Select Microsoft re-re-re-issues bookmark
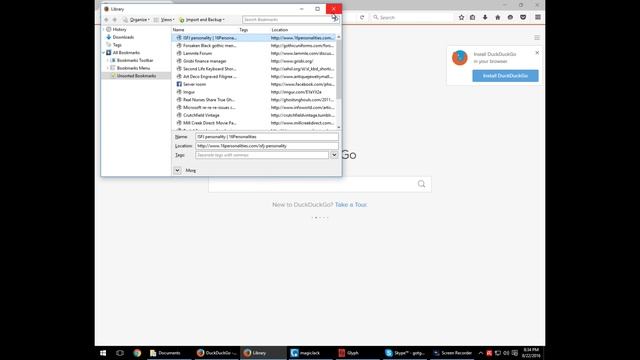This screenshot has height=360, width=640. 254,108
